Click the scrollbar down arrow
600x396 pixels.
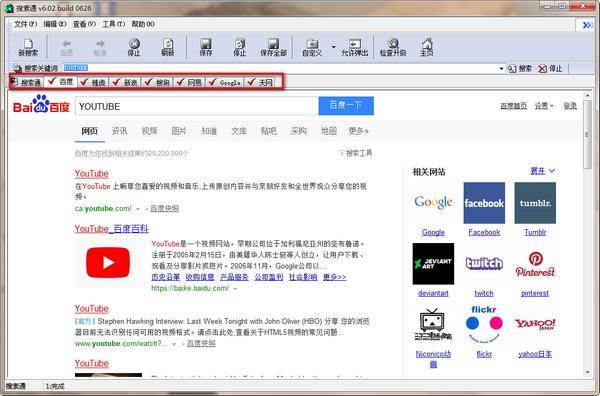pos(588,372)
